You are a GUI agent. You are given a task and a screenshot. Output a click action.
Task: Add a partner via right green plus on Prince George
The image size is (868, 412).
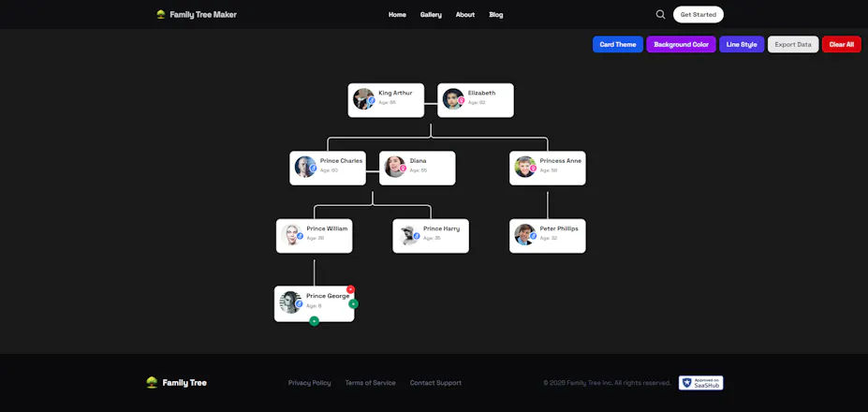[353, 304]
